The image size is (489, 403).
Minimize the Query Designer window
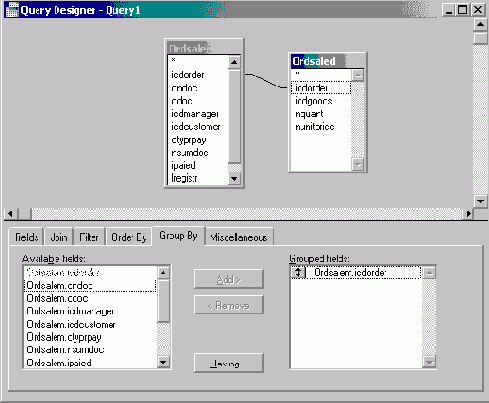pyautogui.click(x=449, y=10)
